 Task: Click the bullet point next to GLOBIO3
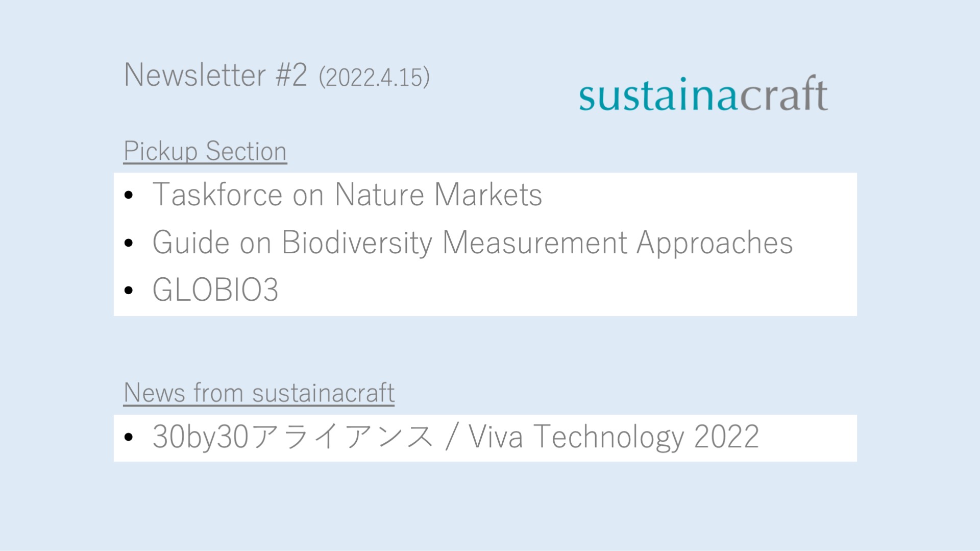(129, 290)
